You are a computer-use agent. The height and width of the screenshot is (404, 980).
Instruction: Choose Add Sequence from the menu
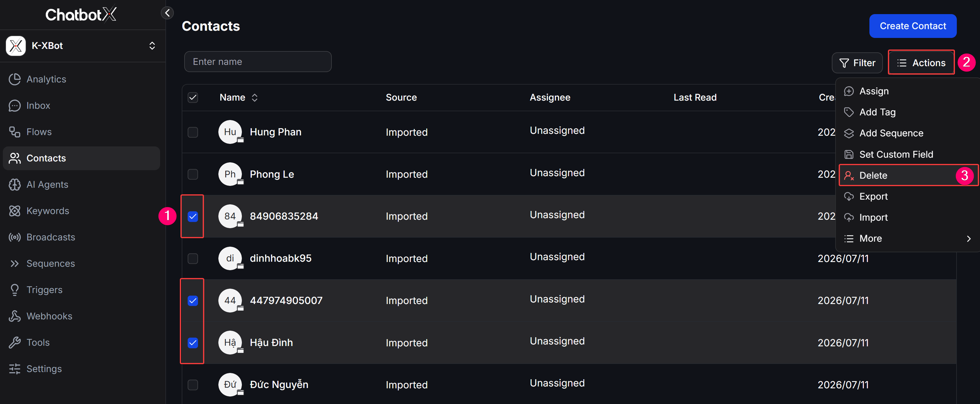(x=907, y=133)
